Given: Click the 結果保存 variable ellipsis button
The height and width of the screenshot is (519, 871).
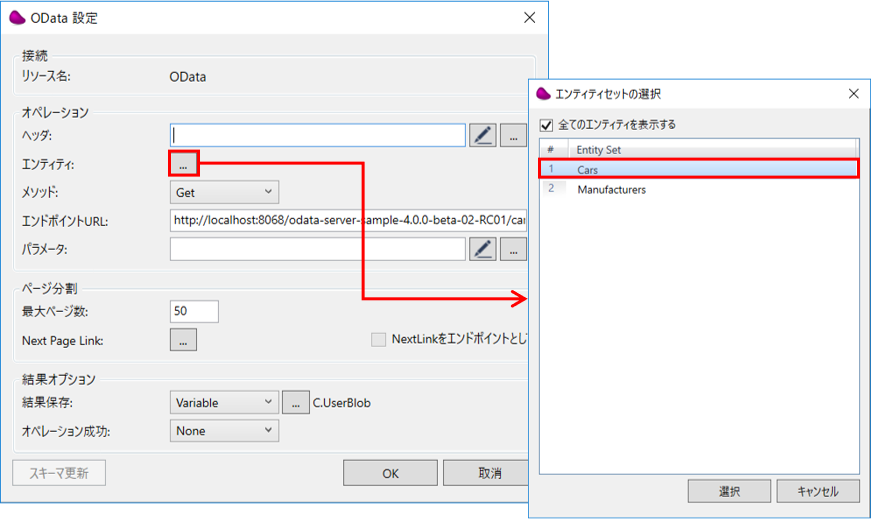Looking at the screenshot, I should click(295, 402).
